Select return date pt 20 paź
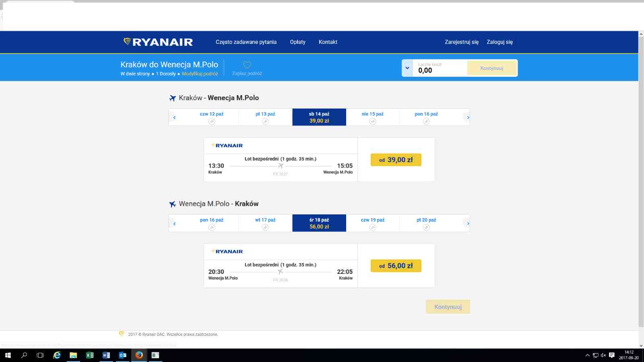The height and width of the screenshot is (362, 644). (x=426, y=223)
